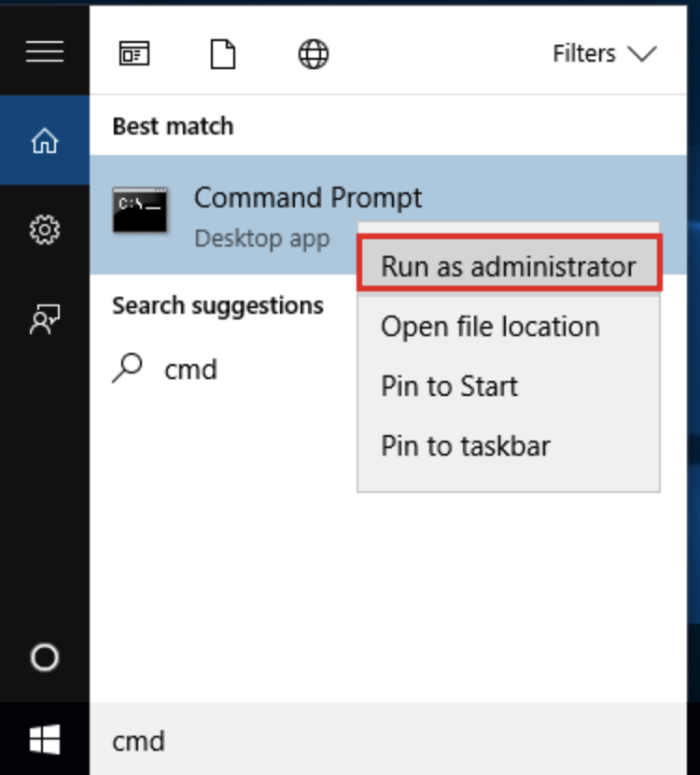Select Open file location

point(490,327)
